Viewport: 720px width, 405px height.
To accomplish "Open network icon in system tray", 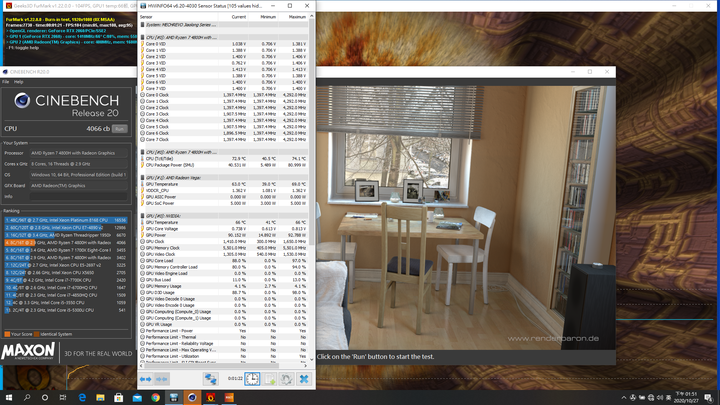I will [x=651, y=398].
